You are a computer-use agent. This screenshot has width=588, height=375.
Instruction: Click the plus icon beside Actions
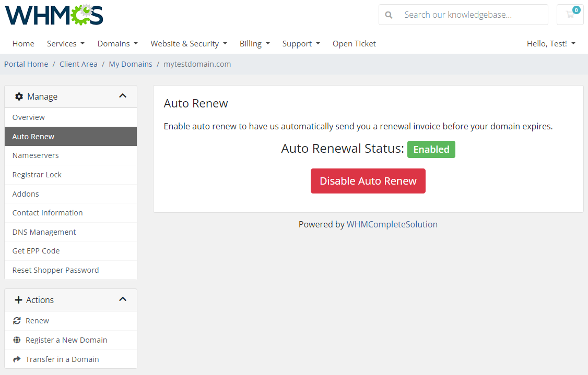pos(19,299)
